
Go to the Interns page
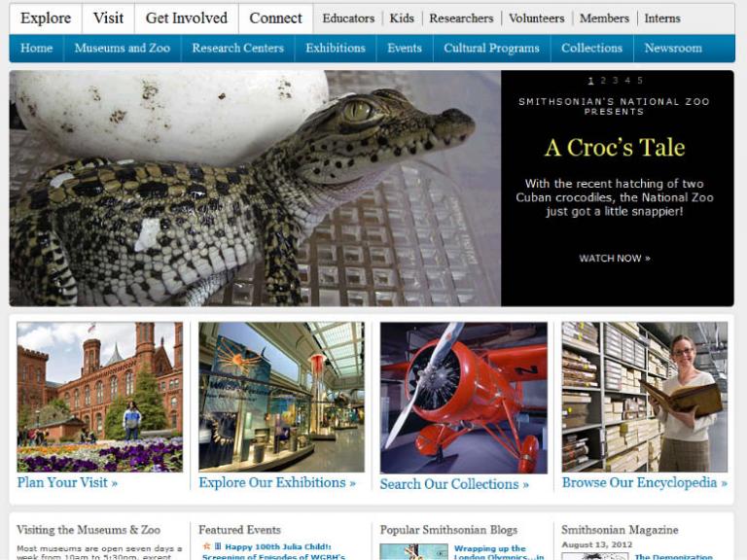662,18
